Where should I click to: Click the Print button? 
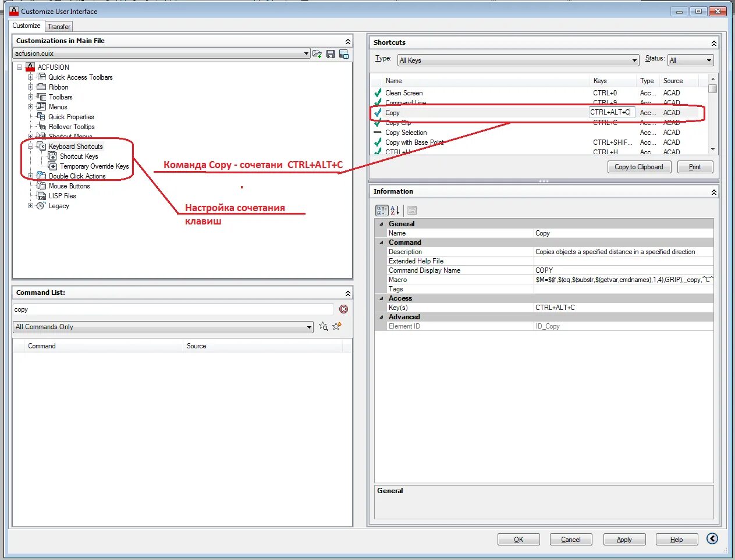tap(695, 167)
